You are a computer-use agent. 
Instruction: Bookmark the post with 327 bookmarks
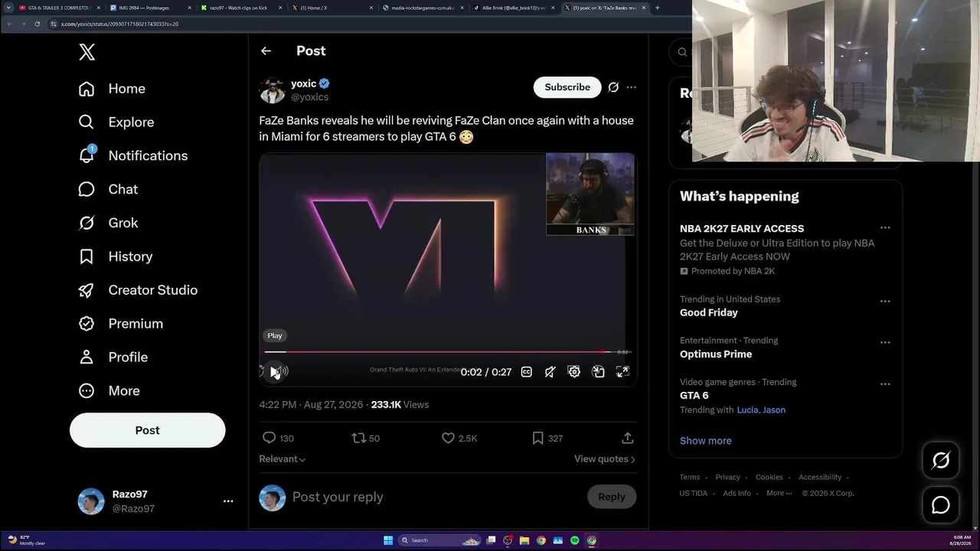pyautogui.click(x=547, y=439)
